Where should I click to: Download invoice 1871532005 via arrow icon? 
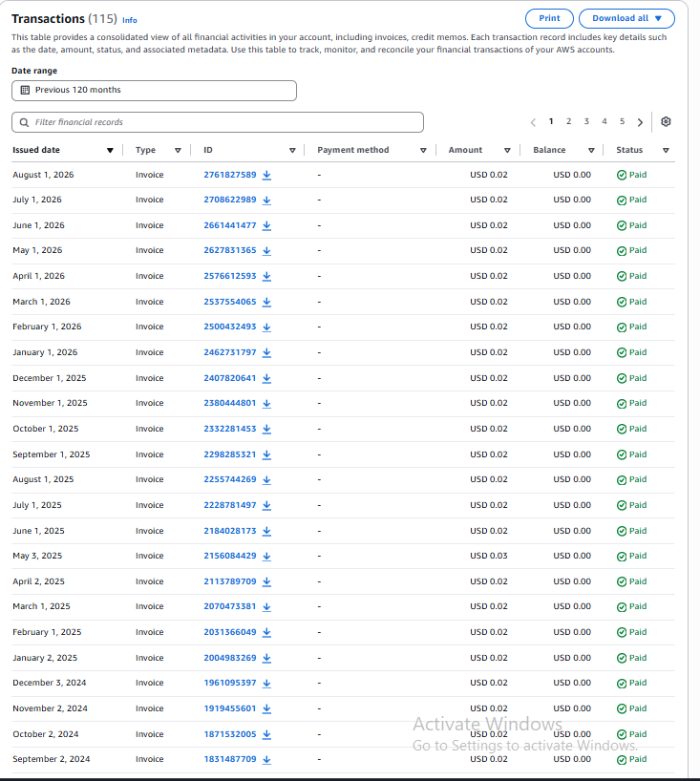click(x=267, y=734)
